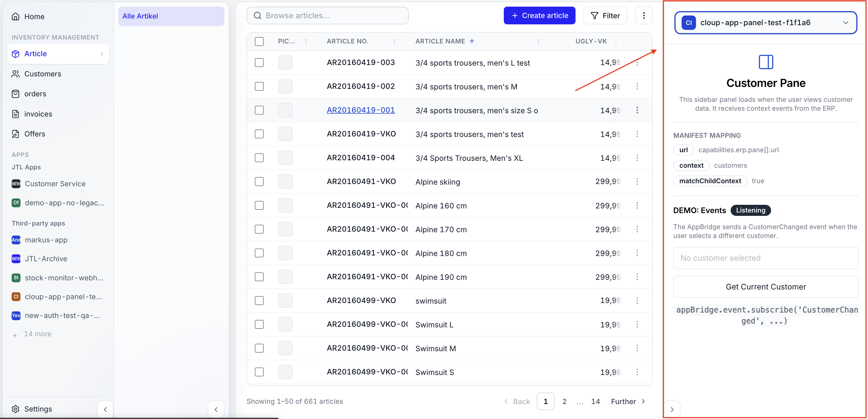The width and height of the screenshot is (868, 419).
Task: Open row menu for Alpine skiing
Action: click(x=637, y=182)
